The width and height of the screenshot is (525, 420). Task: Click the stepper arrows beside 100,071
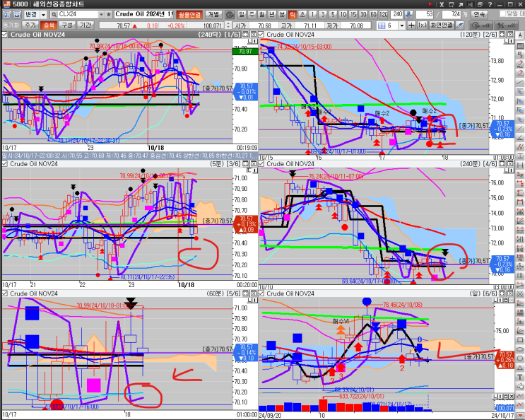(x=228, y=25)
